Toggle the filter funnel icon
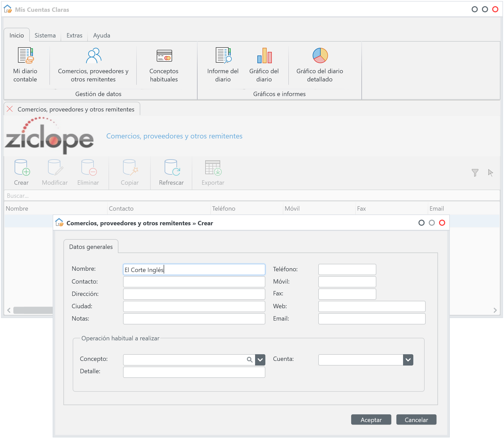504x439 pixels. click(475, 173)
